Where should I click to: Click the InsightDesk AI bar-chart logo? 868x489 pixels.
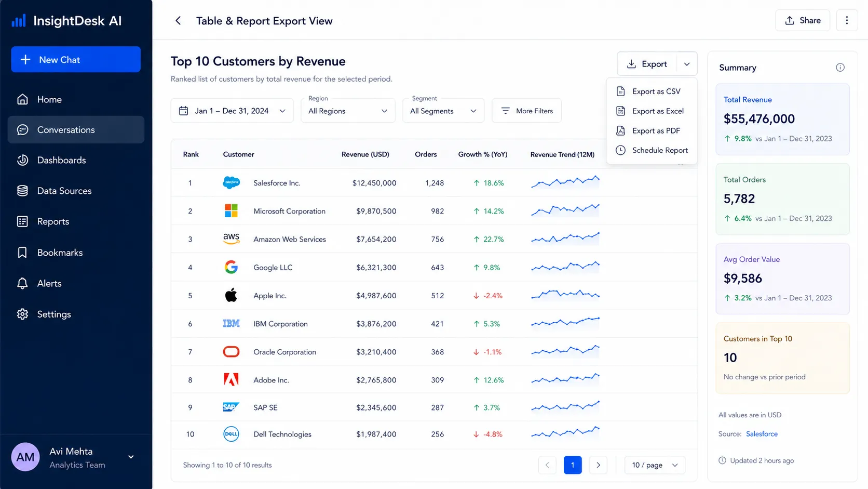point(19,21)
